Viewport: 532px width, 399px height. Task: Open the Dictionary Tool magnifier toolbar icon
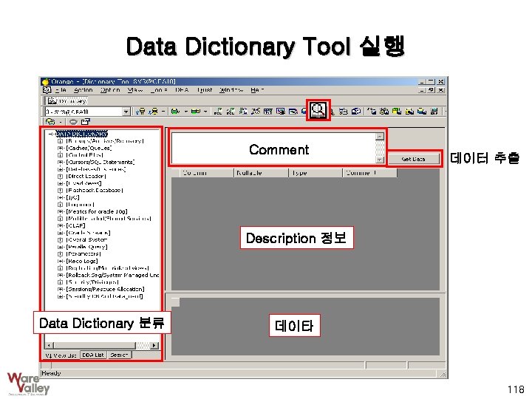coord(318,110)
